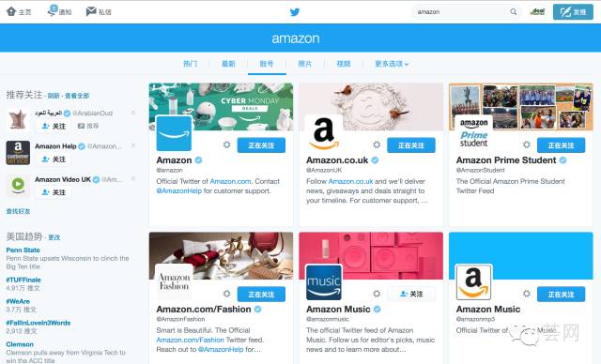Open profile avatar menu in top bar
The height and width of the screenshot is (364, 601).
(537, 12)
